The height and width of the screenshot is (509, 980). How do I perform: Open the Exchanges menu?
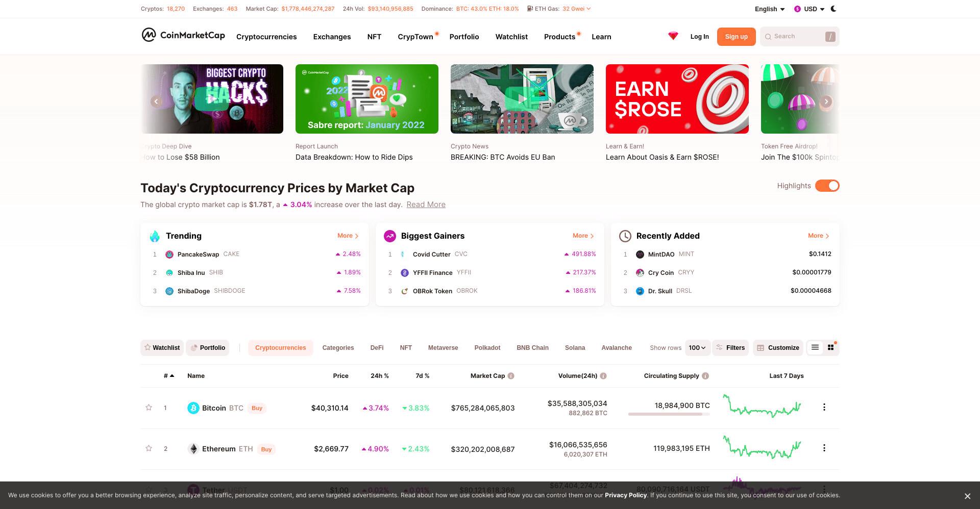pos(332,37)
